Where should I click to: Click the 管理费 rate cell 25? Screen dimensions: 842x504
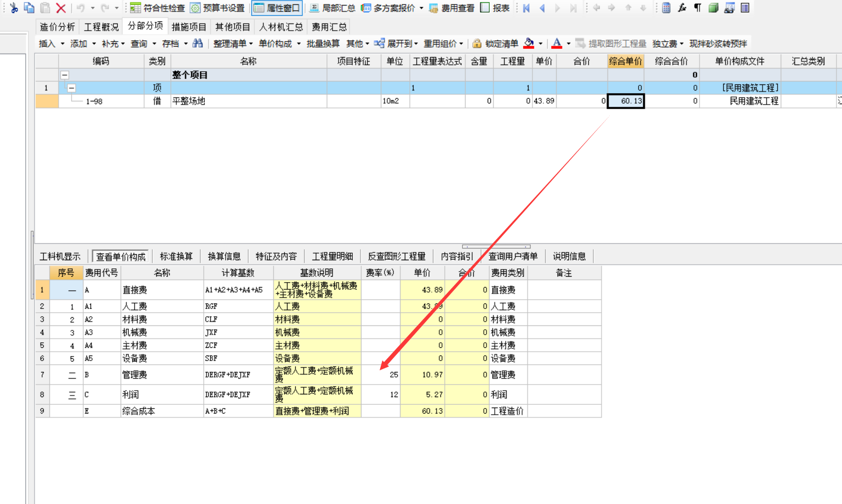(381, 375)
